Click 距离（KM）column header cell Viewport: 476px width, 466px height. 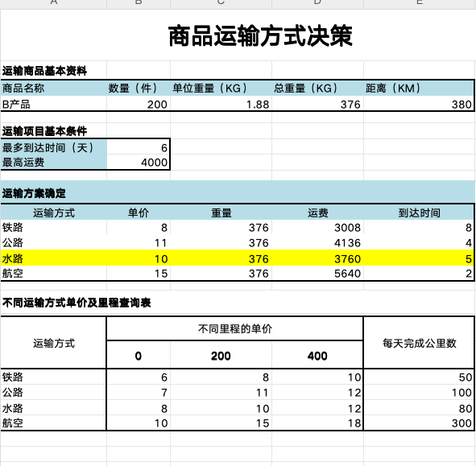click(x=419, y=89)
